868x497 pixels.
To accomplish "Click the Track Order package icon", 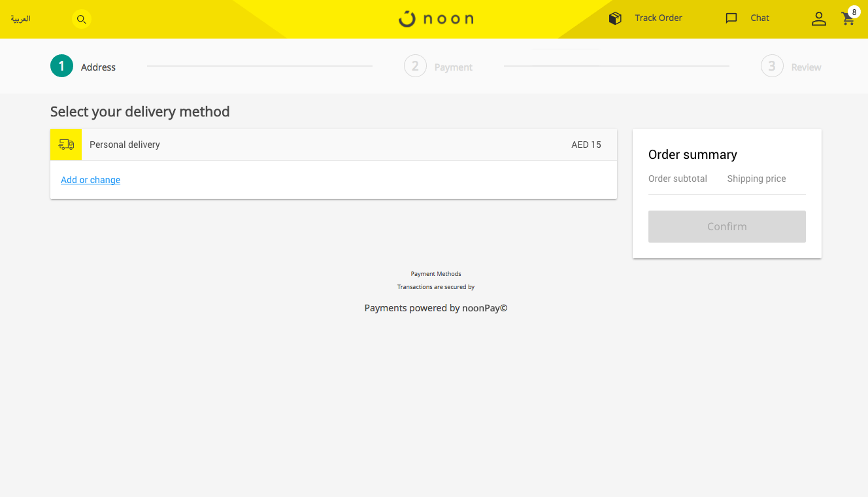I will coord(615,18).
